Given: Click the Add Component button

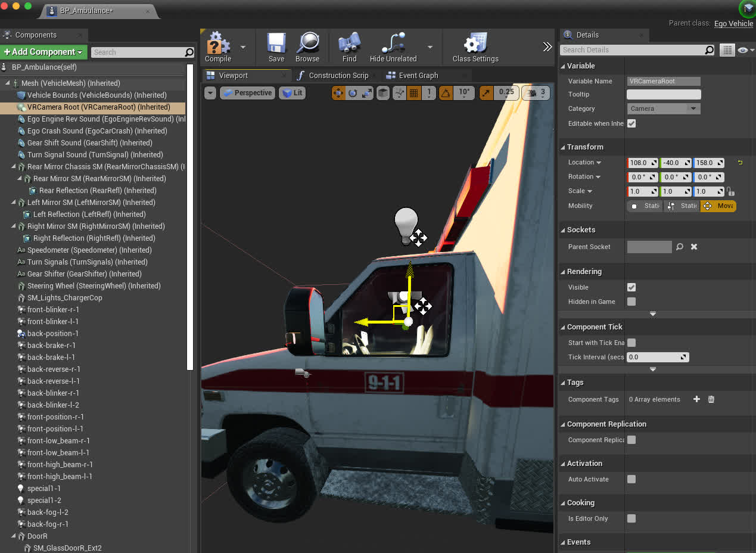Looking at the screenshot, I should point(44,52).
